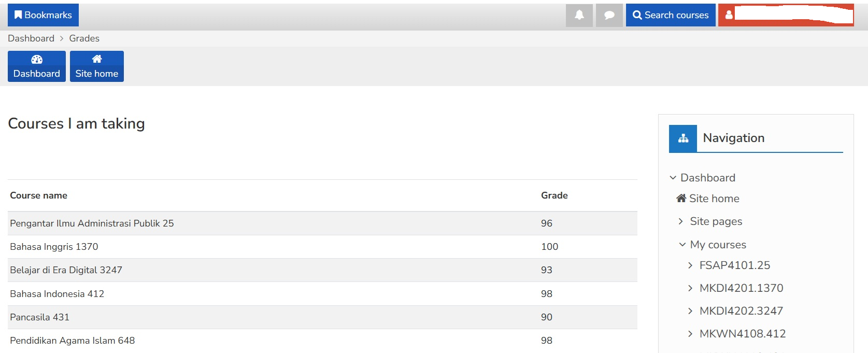
Task: Open the messages speech bubble icon
Action: 609,15
